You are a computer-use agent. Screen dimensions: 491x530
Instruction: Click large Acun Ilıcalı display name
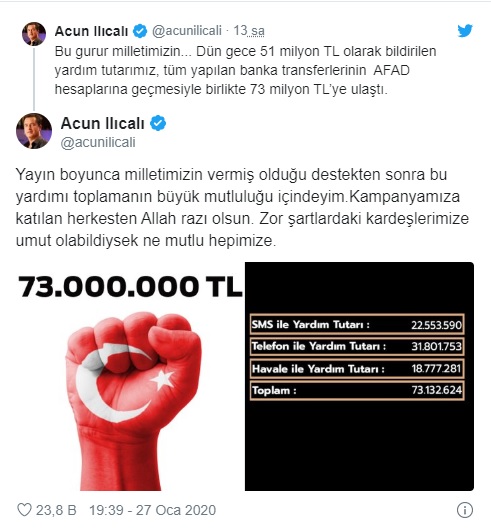pyautogui.click(x=103, y=123)
